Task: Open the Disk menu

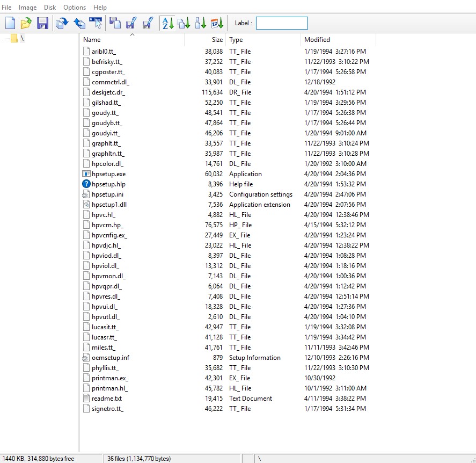Action: [50, 8]
